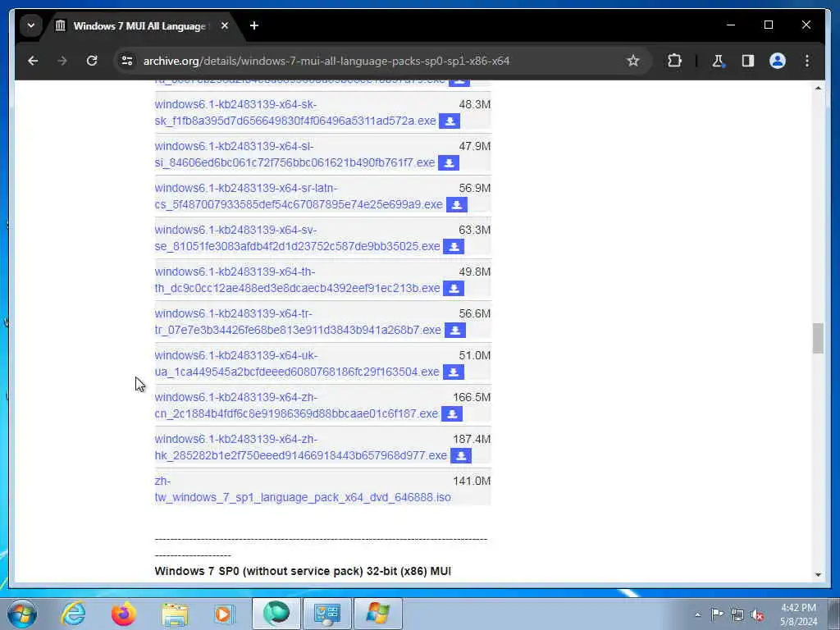
Task: Open the x64-uk-ua exe link
Action: (297, 363)
